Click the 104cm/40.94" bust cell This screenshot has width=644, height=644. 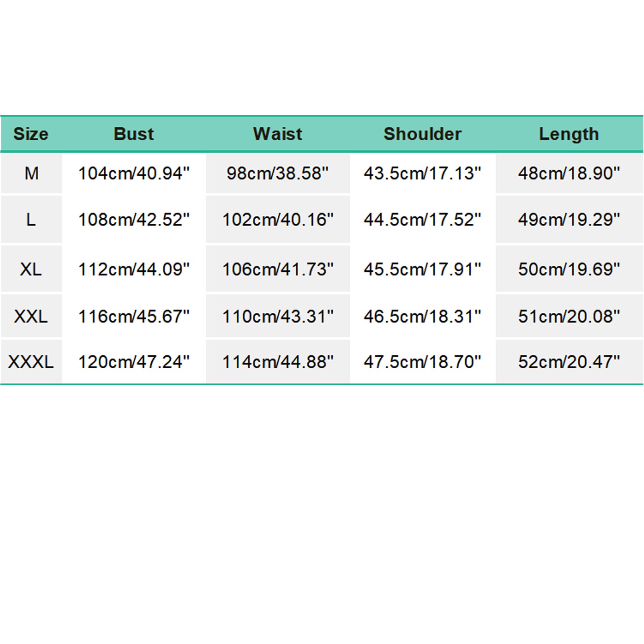(134, 173)
